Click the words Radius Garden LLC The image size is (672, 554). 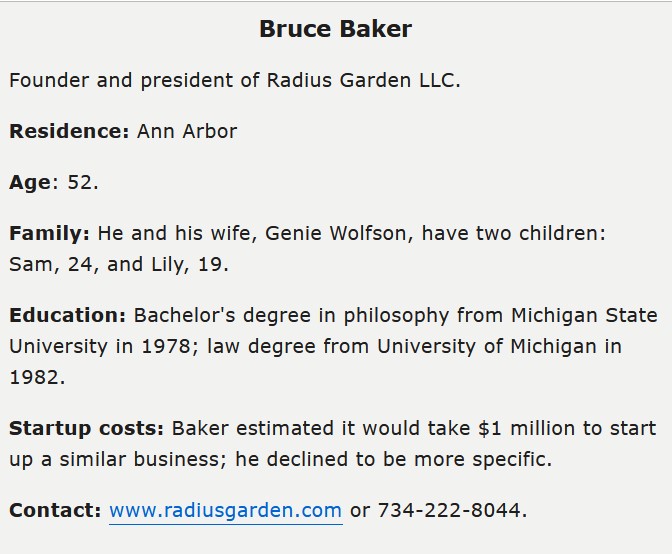[x=361, y=80]
